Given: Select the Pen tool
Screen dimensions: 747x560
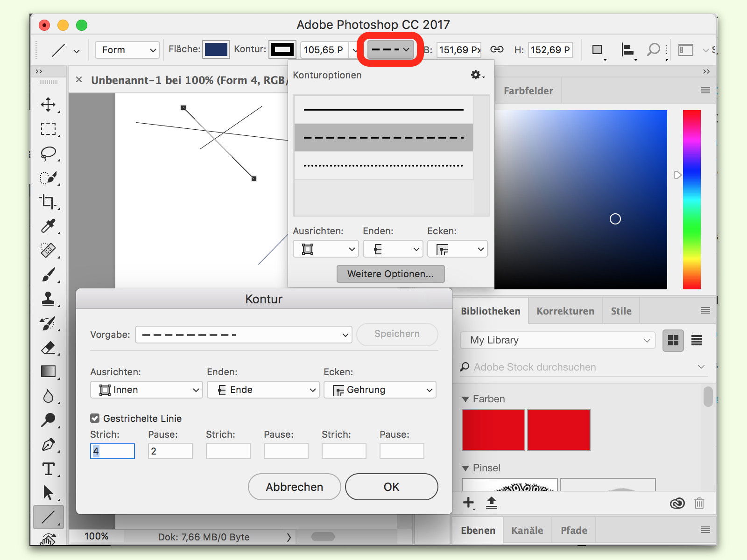Looking at the screenshot, I should coord(48,445).
